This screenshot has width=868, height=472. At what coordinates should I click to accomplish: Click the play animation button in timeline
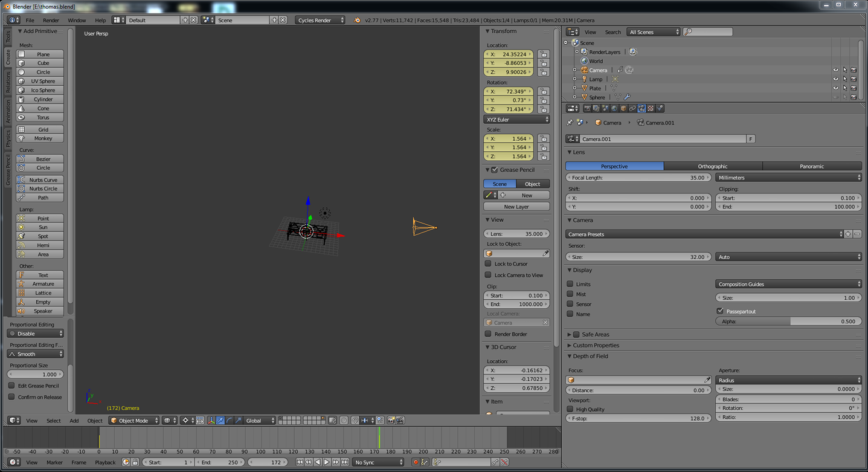pyautogui.click(x=327, y=462)
